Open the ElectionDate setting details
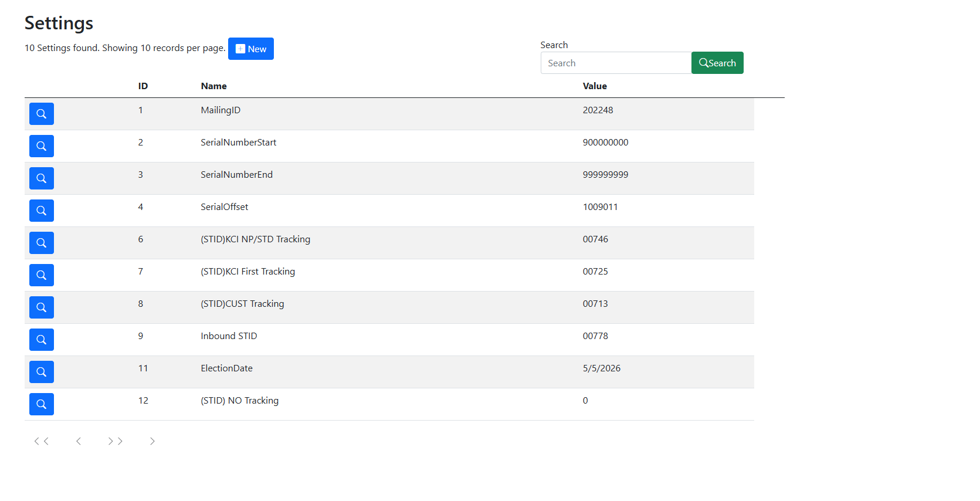Viewport: 980px width, 501px height. [41, 372]
